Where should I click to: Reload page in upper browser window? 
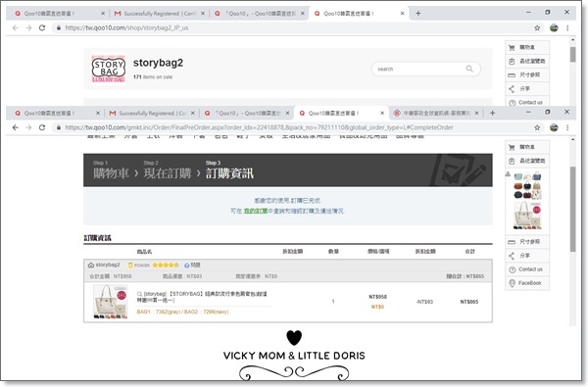42,27
